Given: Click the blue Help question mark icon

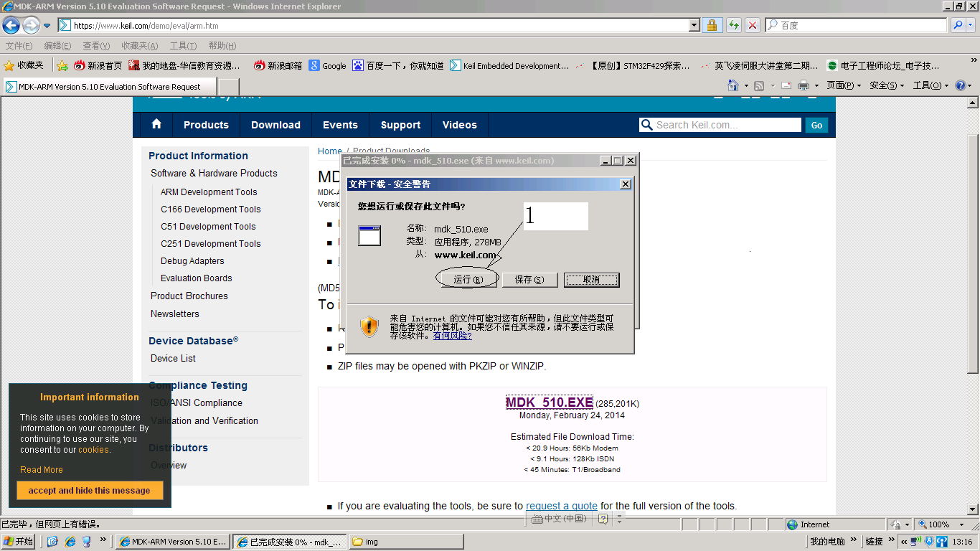Looking at the screenshot, I should pos(961,85).
